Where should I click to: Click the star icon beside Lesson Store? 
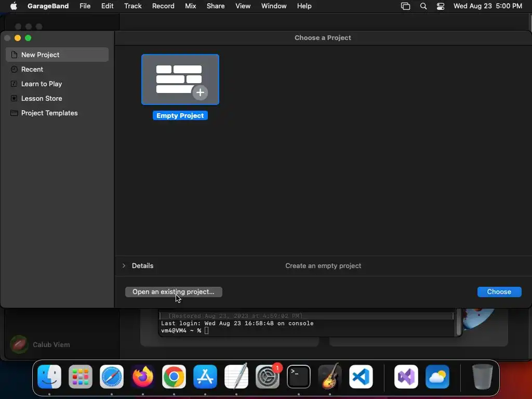[x=14, y=98]
